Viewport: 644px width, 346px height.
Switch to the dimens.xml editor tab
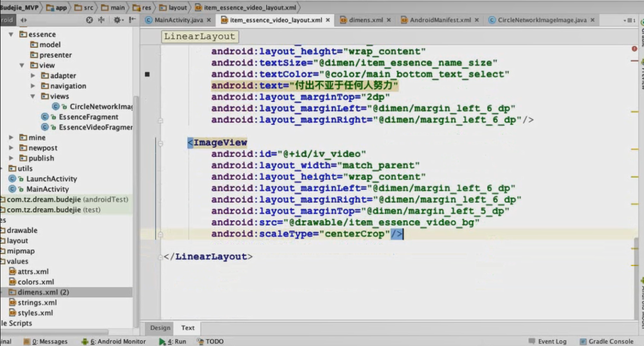(366, 20)
